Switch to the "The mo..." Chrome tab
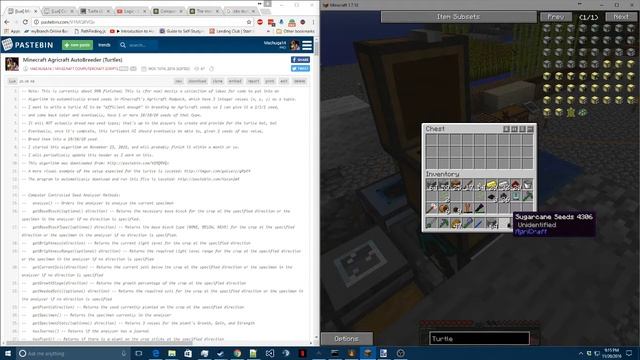 (x=204, y=11)
